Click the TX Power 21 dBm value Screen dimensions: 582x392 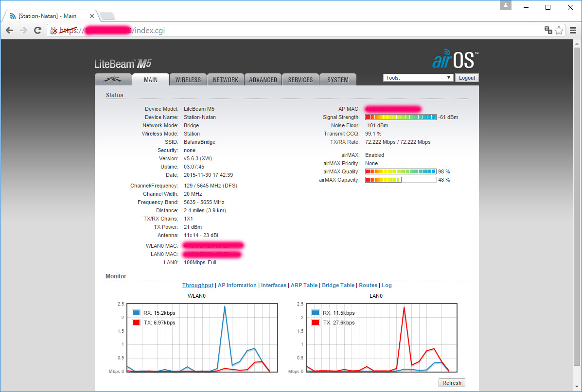tap(193, 227)
